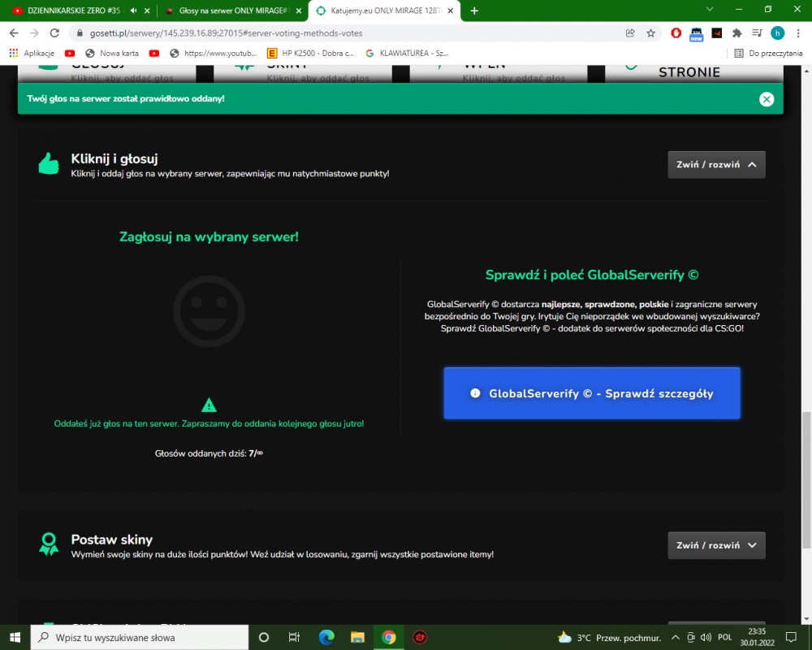
Task: Open HP K2500 - Dobra c... bookmark
Action: tap(311, 53)
